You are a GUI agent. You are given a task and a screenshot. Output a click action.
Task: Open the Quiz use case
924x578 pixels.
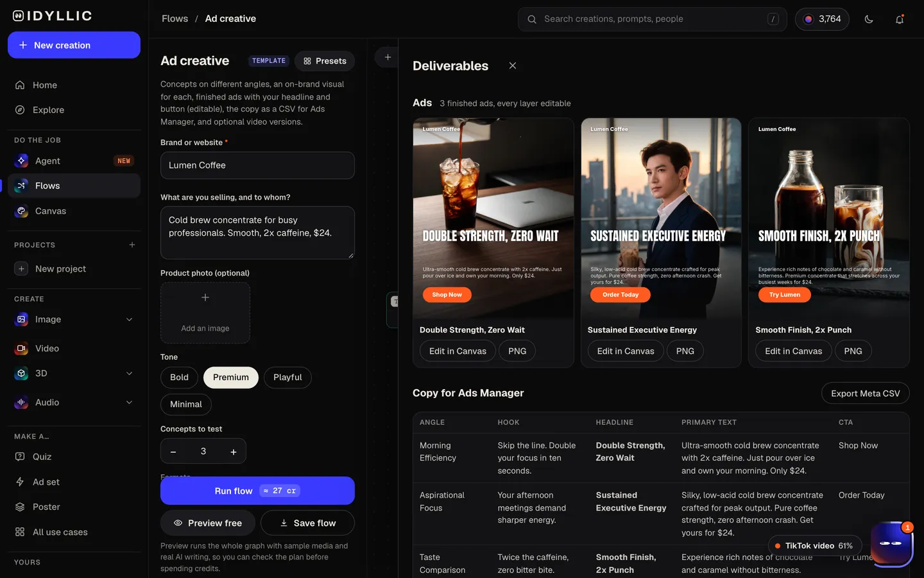coord(74,457)
